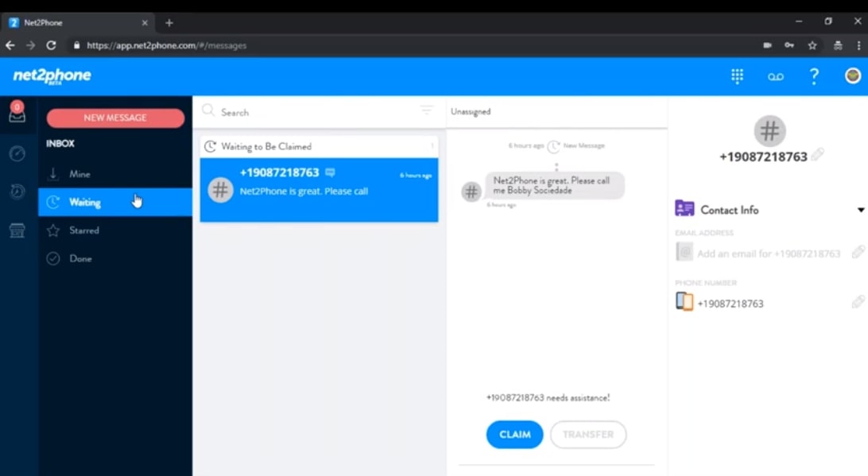Open the dial pad grid icon
This screenshot has height=476, width=868.
[737, 76]
